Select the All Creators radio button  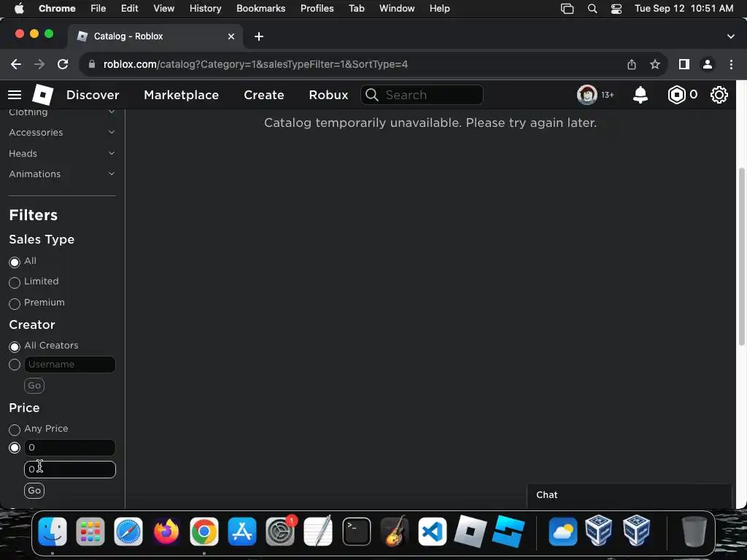click(x=15, y=346)
